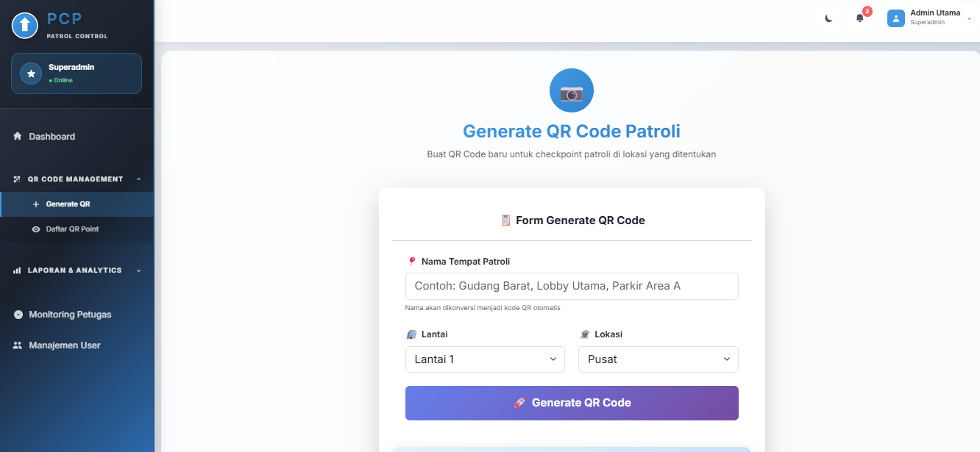Click the Dashboard home icon

(x=18, y=137)
